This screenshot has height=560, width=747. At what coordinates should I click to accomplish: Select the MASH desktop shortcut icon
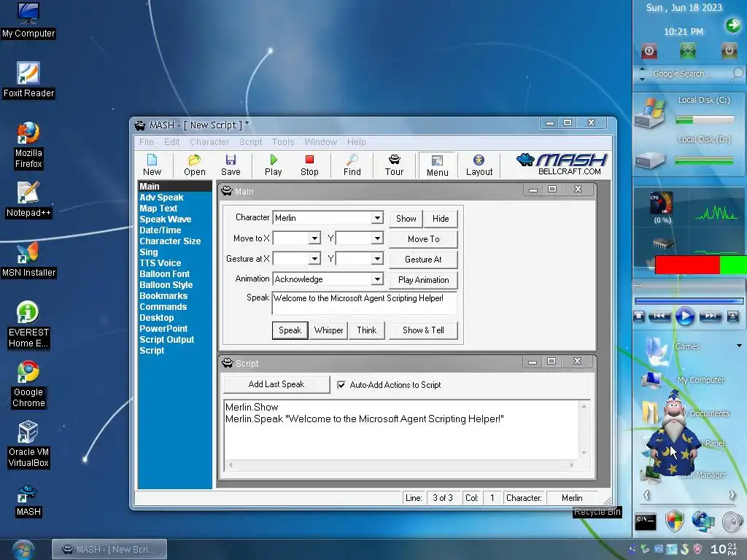28,502
